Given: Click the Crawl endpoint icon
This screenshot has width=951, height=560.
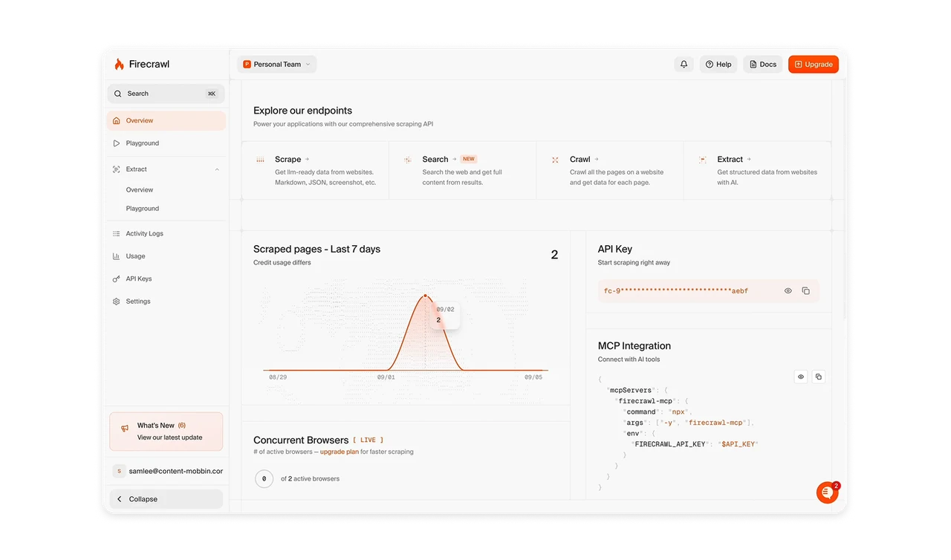Looking at the screenshot, I should click(555, 160).
